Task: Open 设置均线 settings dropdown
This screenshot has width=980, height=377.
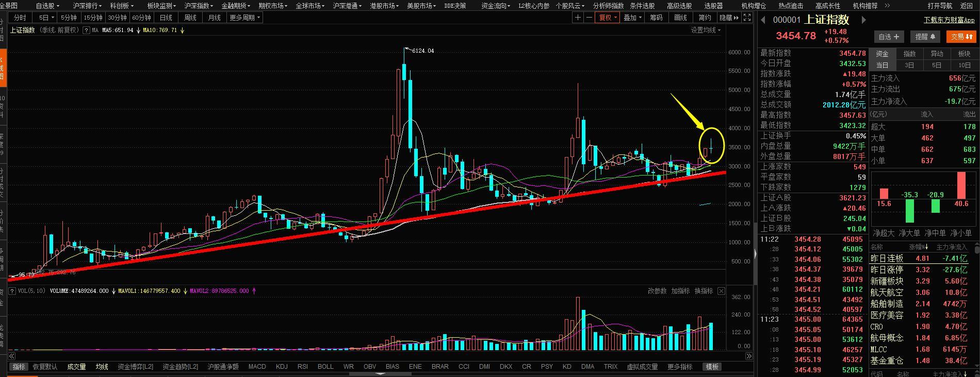Action: click(x=706, y=30)
